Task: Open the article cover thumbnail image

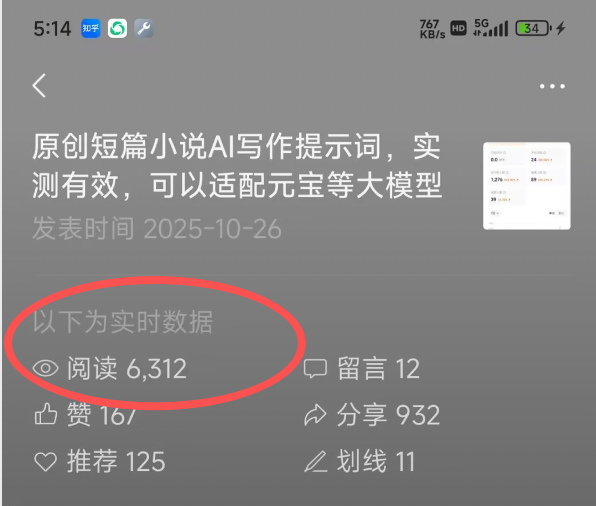Action: point(526,186)
